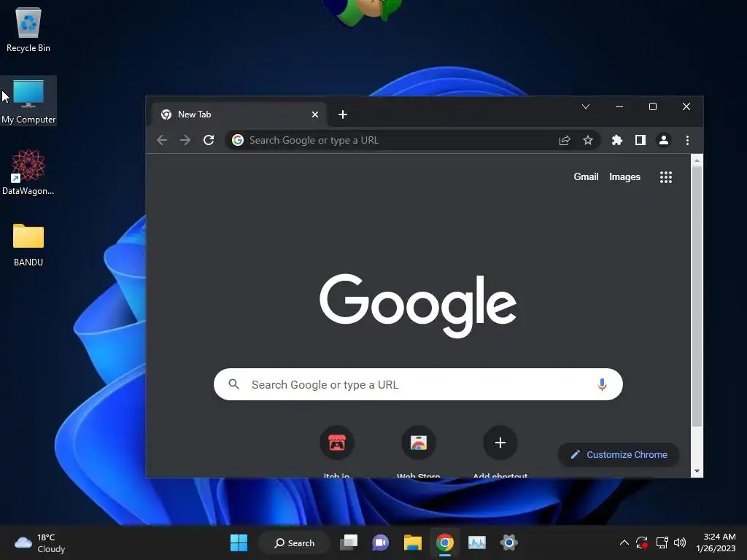Open the weather widget showing 18°C Cloudy

point(40,542)
